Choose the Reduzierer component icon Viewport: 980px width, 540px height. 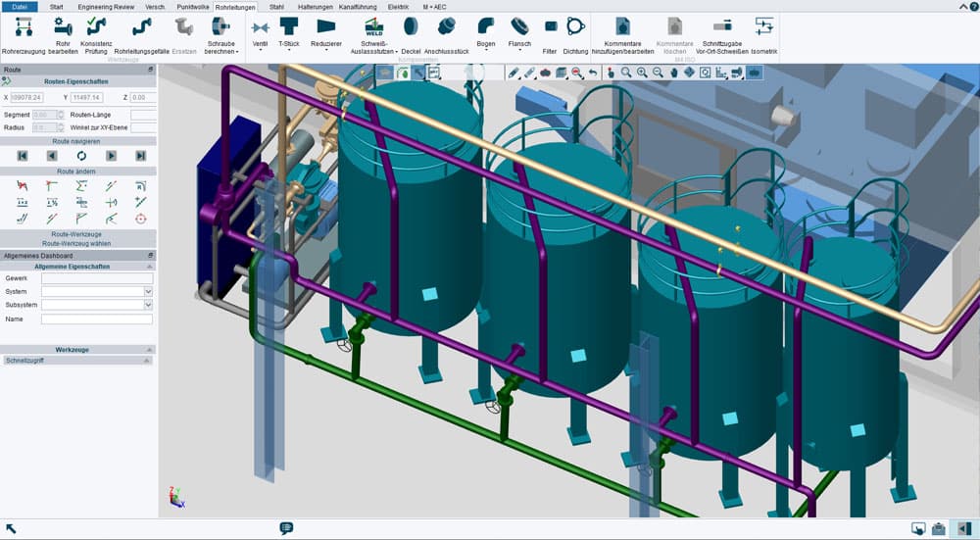[326, 34]
